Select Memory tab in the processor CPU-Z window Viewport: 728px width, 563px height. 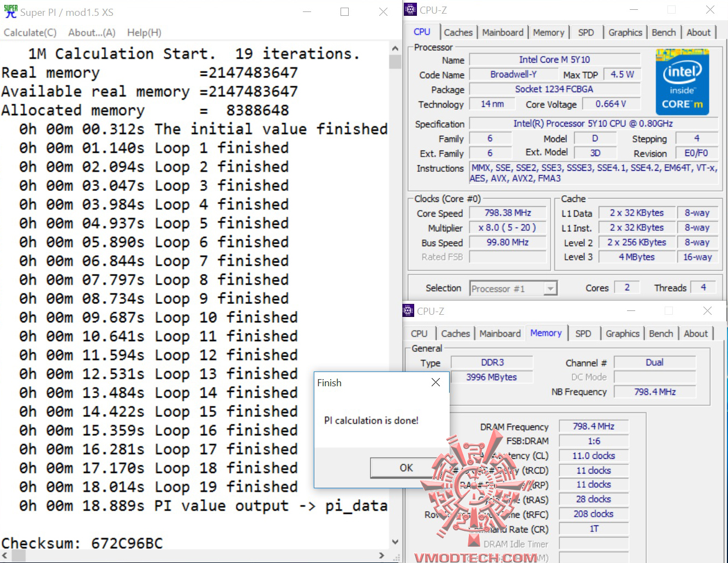548,33
